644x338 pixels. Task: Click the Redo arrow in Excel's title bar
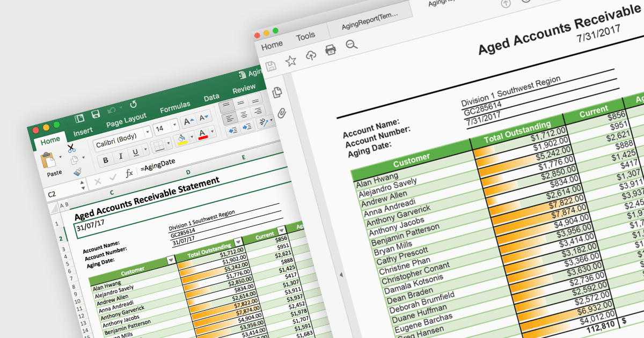133,104
